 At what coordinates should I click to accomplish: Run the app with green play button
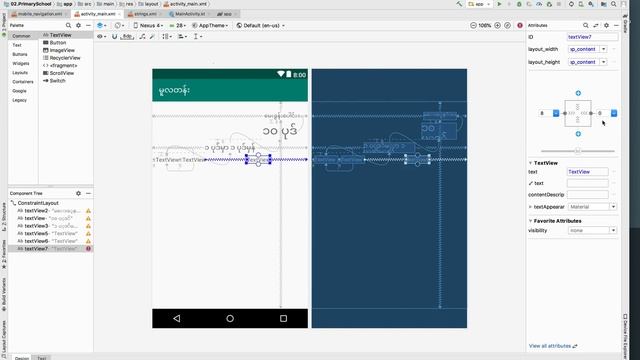pyautogui.click(x=499, y=4)
